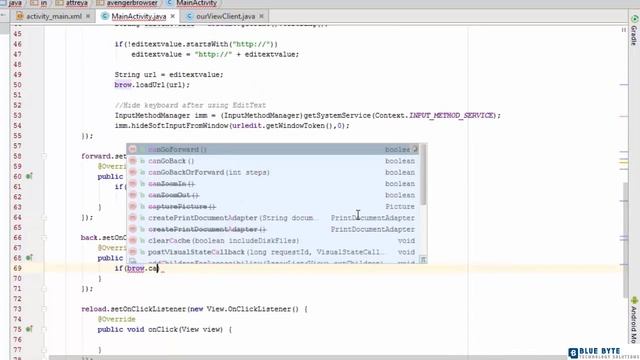Screen dimensions: 640x360
Task: Click line number 49 in the gutter
Action: pos(17,75)
